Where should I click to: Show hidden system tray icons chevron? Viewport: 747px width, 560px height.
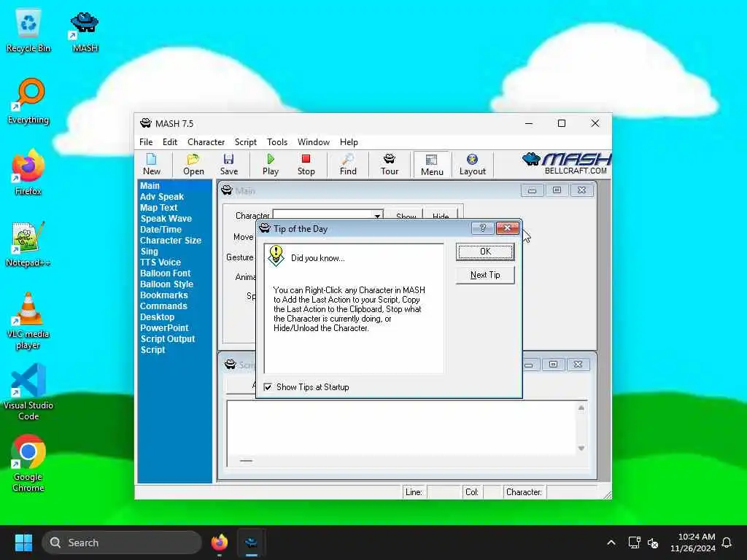[x=611, y=542]
